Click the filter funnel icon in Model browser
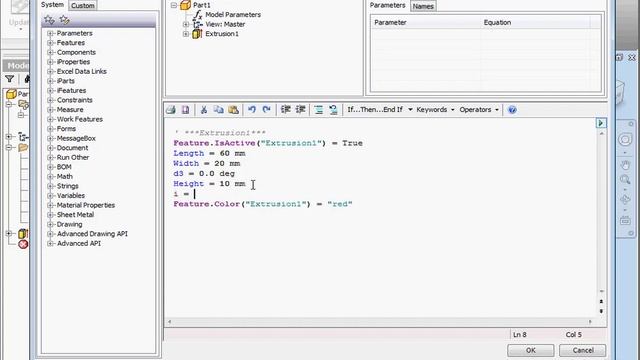Image resolution: width=640 pixels, height=360 pixels. click(10, 79)
